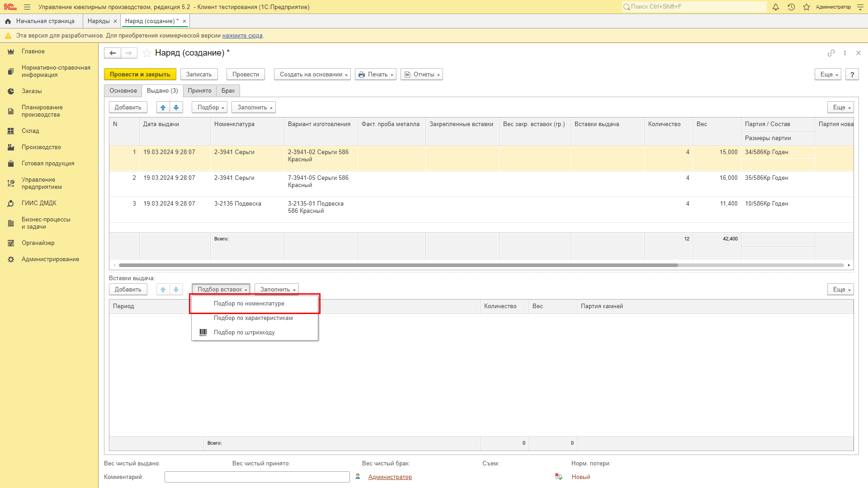868x488 pixels.
Task: Copy link to document icon
Action: point(831,53)
